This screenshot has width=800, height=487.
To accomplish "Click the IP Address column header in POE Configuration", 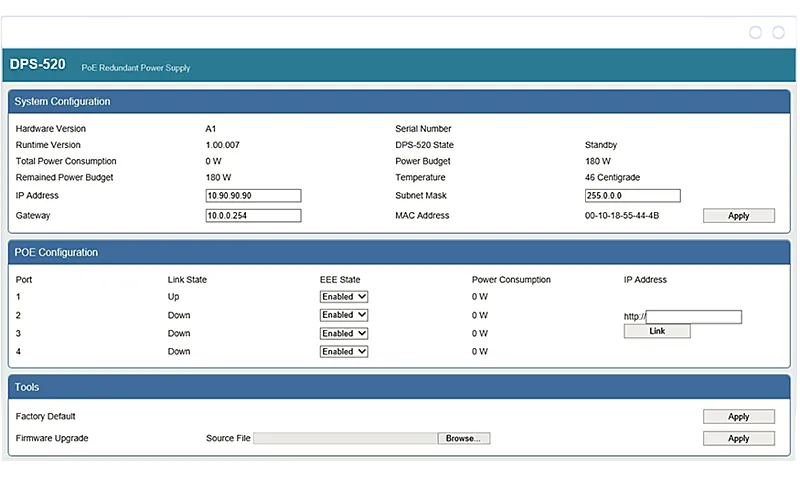I will pos(645,280).
